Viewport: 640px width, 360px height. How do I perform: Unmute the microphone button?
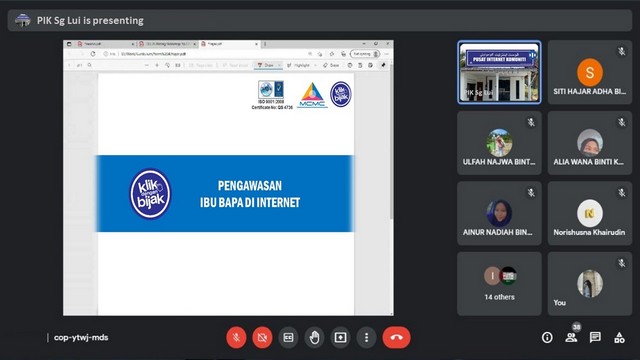[236, 338]
